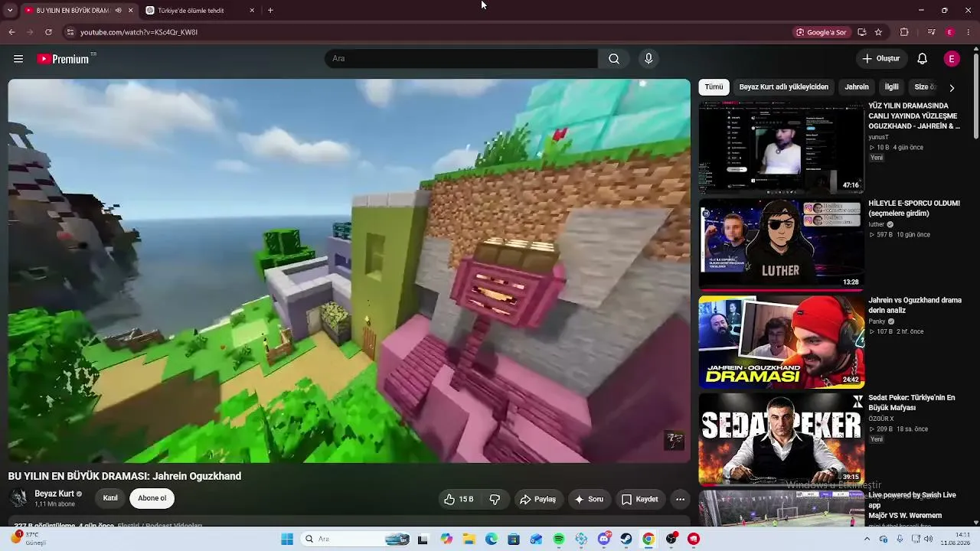Open the yunusT live confrontation video thumbnail
Image resolution: width=980 pixels, height=551 pixels.
click(x=781, y=147)
